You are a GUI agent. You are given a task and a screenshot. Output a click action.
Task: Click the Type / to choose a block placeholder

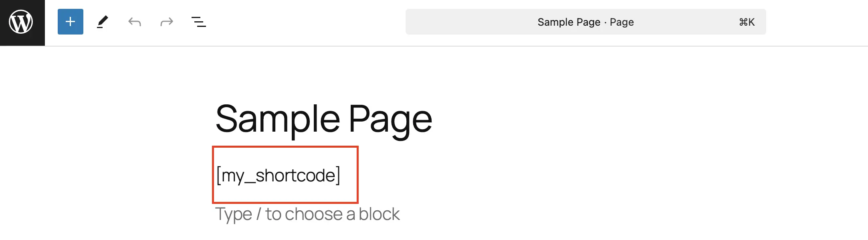pos(307,214)
